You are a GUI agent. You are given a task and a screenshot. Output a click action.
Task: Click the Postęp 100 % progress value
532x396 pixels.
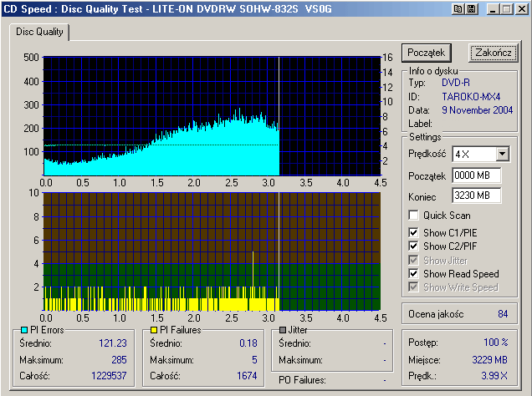(496, 343)
